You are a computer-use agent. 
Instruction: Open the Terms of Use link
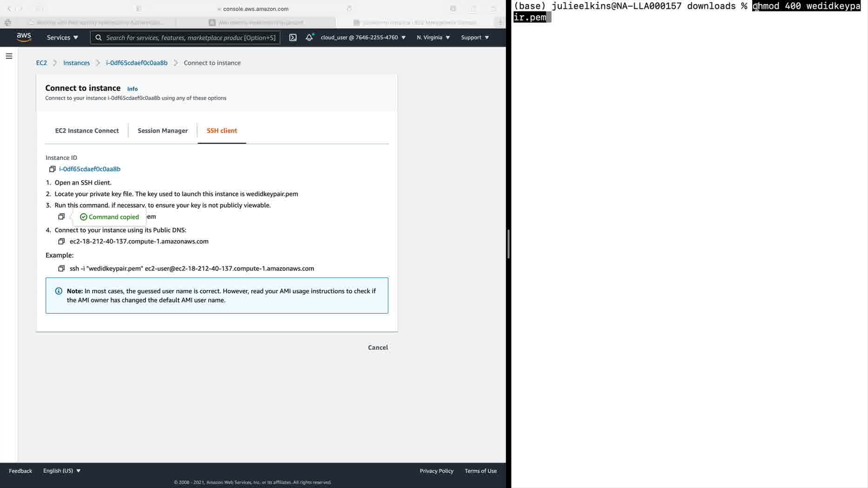[x=481, y=471]
